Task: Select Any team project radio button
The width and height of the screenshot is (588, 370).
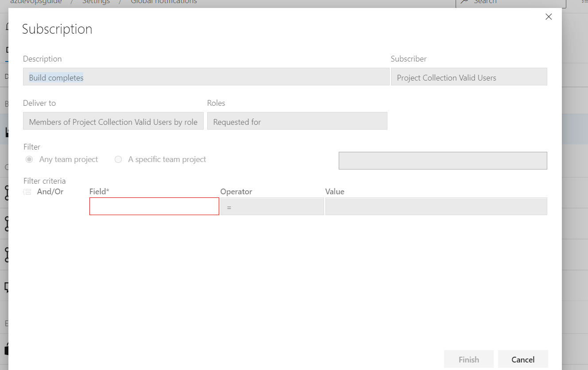Action: coord(30,159)
